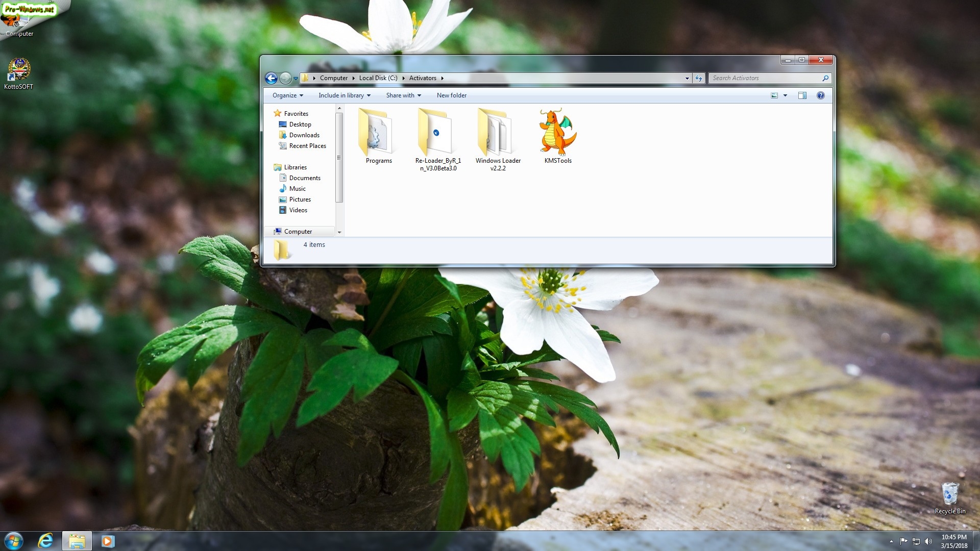The image size is (980, 551).
Task: Open the Organize dropdown menu
Action: point(288,95)
